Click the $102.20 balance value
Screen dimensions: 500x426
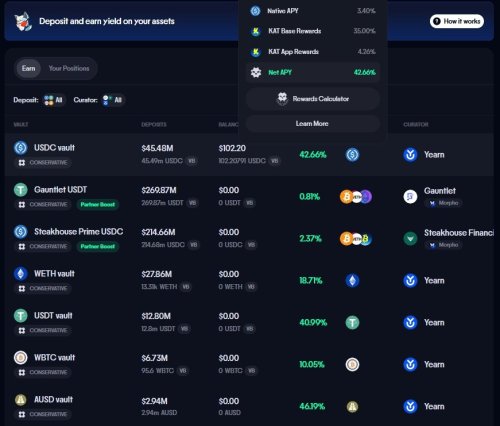coord(232,148)
